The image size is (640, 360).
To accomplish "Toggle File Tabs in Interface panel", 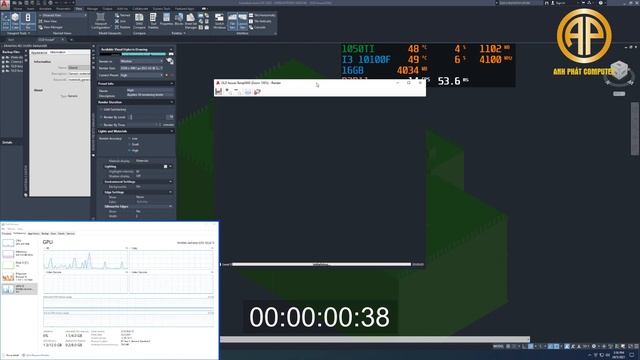I will coord(232,21).
